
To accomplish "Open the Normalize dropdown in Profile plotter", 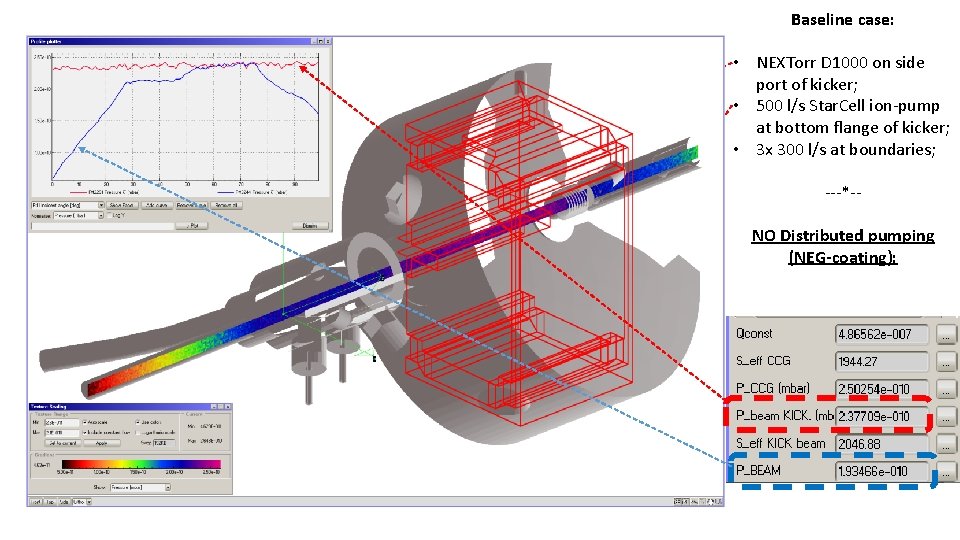I will [x=78, y=216].
